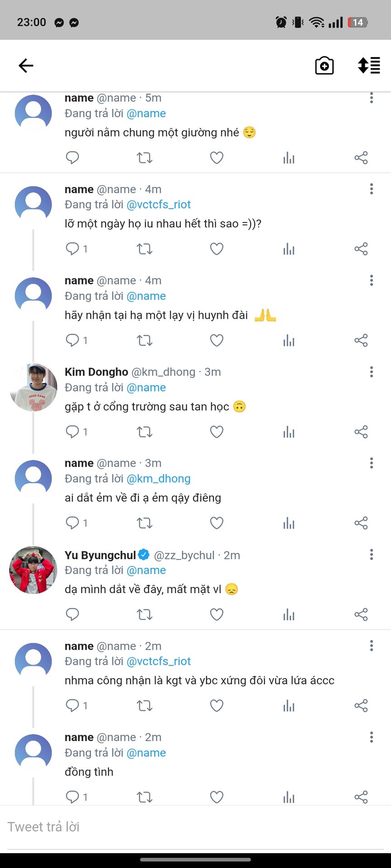View analytics for Kim Dongho's tweet
This screenshot has height=868, width=391.
click(289, 432)
